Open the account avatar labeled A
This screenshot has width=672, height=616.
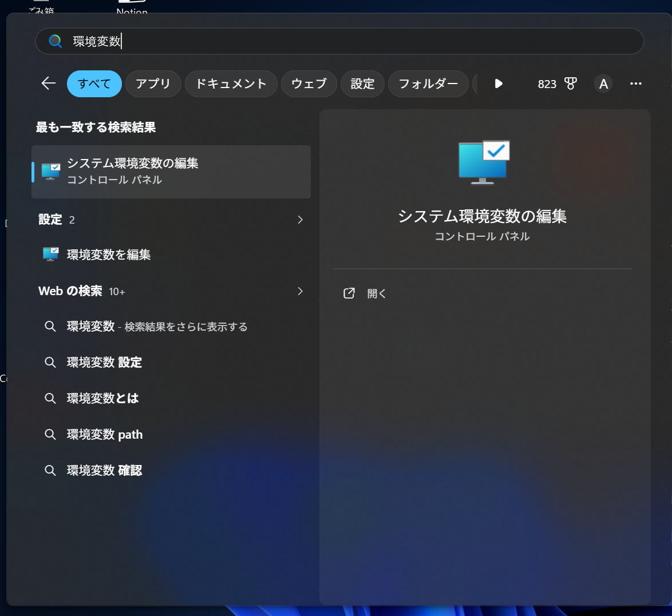pos(603,84)
